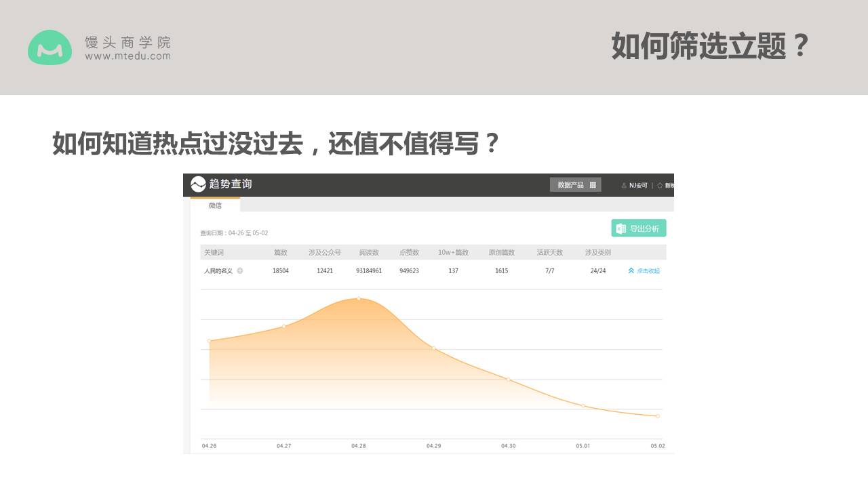Click the 馒头商学院 logo icon
This screenshot has height=488, width=868.
(x=50, y=48)
